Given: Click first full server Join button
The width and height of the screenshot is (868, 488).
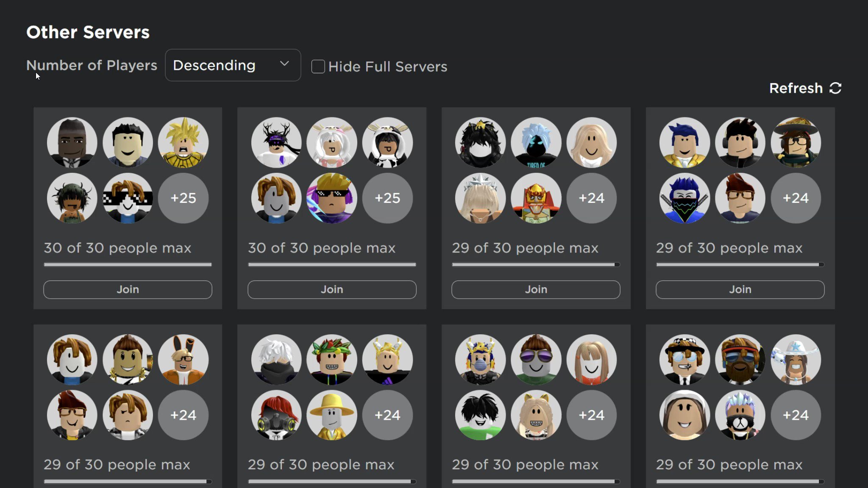Looking at the screenshot, I should pos(128,289).
